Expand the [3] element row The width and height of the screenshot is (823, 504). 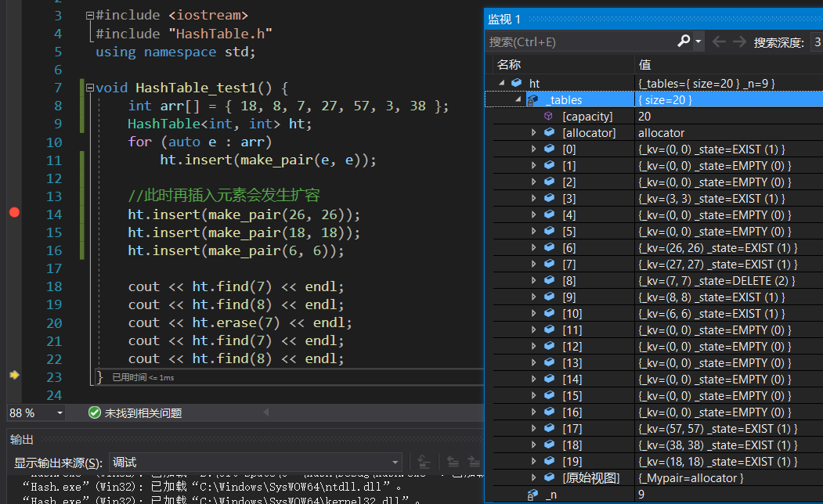534,198
